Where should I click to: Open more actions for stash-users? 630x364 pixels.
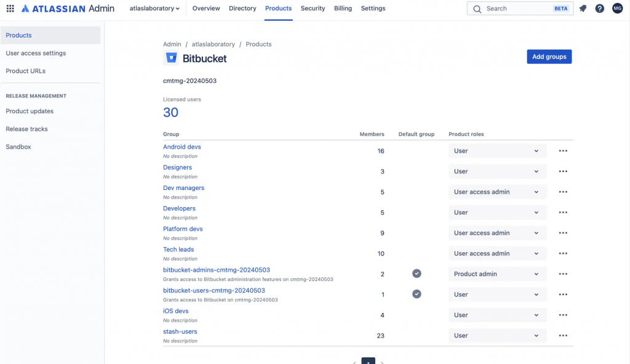563,335
